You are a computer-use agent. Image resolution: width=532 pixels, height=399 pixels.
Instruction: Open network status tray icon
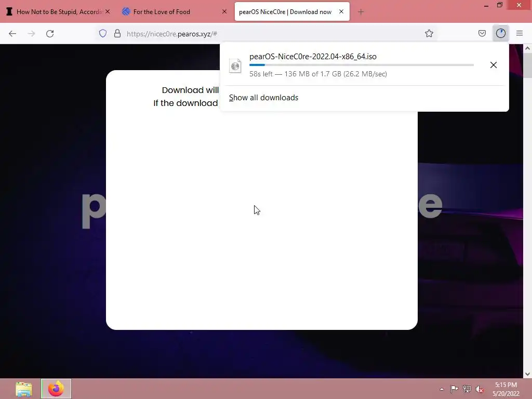[x=467, y=389]
